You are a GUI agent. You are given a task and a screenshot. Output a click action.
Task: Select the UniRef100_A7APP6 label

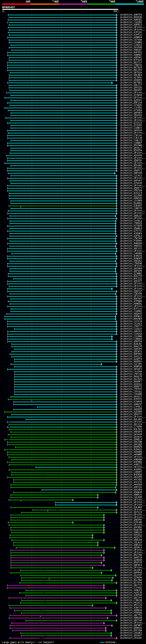131,402
